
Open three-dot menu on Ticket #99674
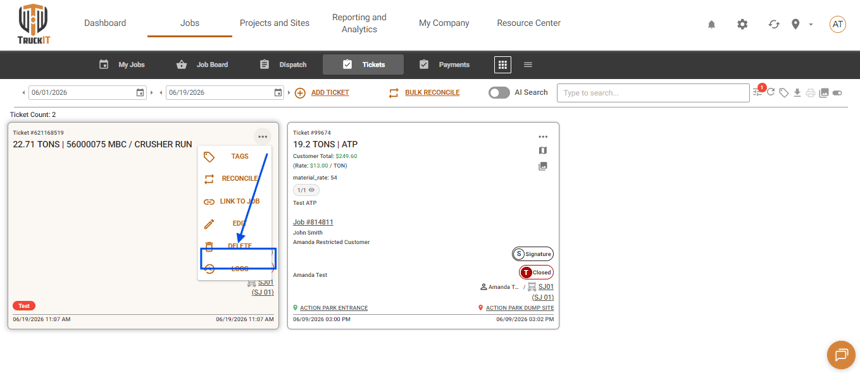click(x=543, y=137)
